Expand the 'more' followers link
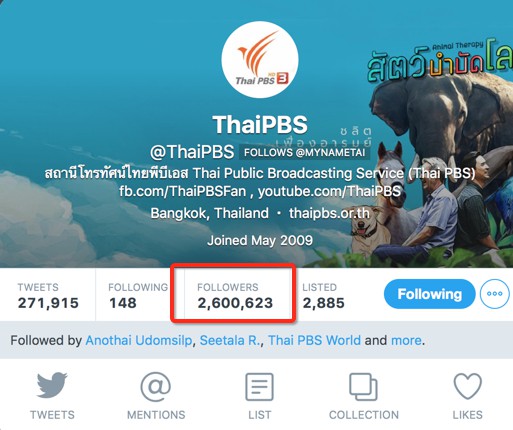Image resolution: width=513 pixels, height=430 pixels. (x=406, y=340)
